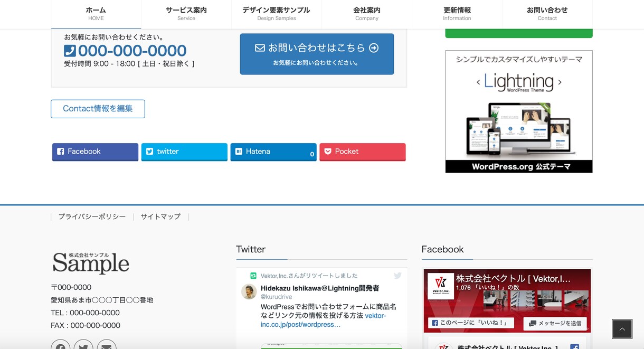Click the envelope icon in お問い合わせはこちら

[260, 48]
